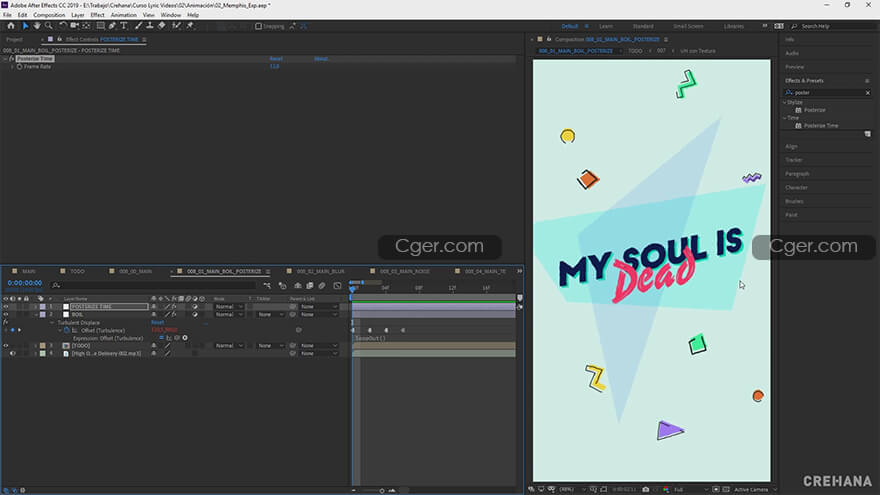The height and width of the screenshot is (495, 880).
Task: Select the Rectangle shape tool
Action: click(99, 26)
